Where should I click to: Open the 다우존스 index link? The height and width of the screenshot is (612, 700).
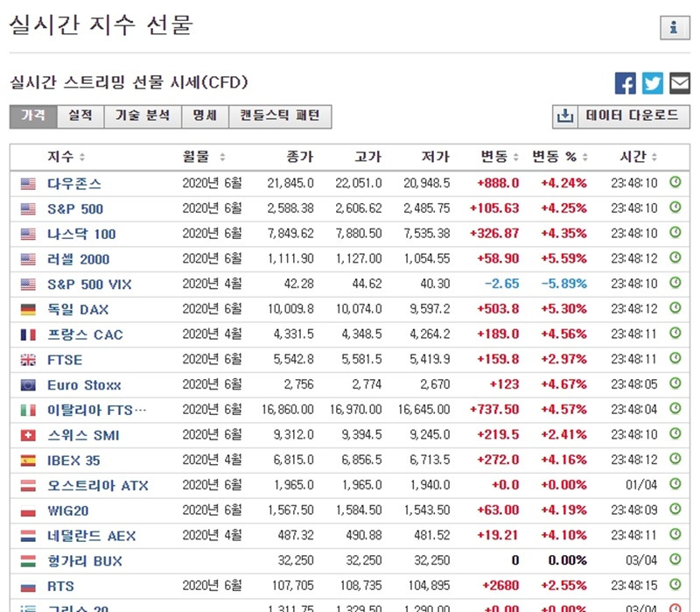(x=74, y=184)
